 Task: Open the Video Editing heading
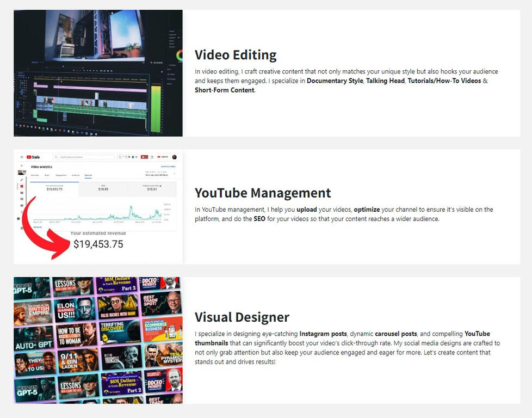(236, 55)
